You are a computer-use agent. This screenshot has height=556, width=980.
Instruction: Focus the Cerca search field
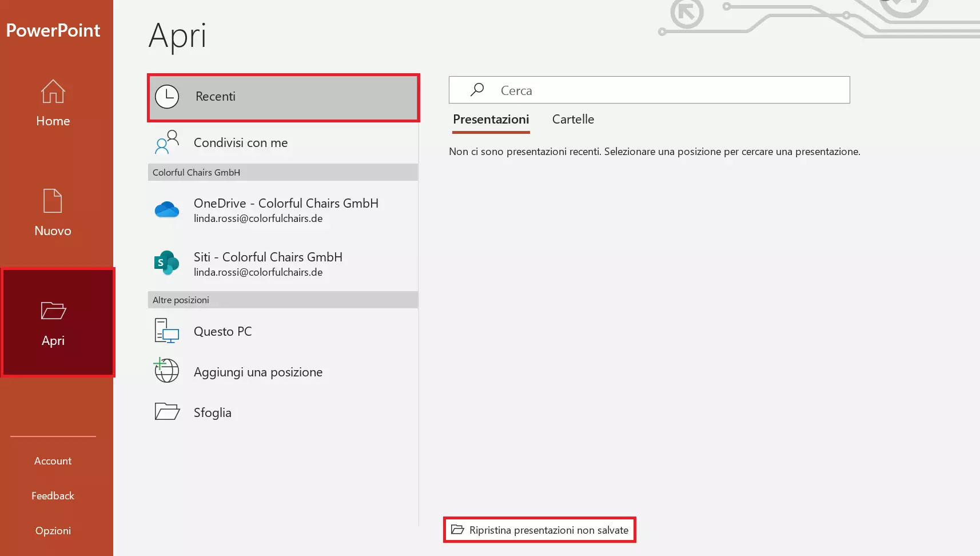[650, 90]
